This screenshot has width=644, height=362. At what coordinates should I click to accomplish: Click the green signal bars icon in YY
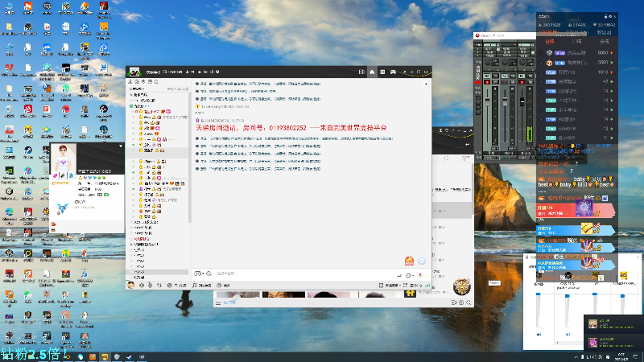[427, 285]
